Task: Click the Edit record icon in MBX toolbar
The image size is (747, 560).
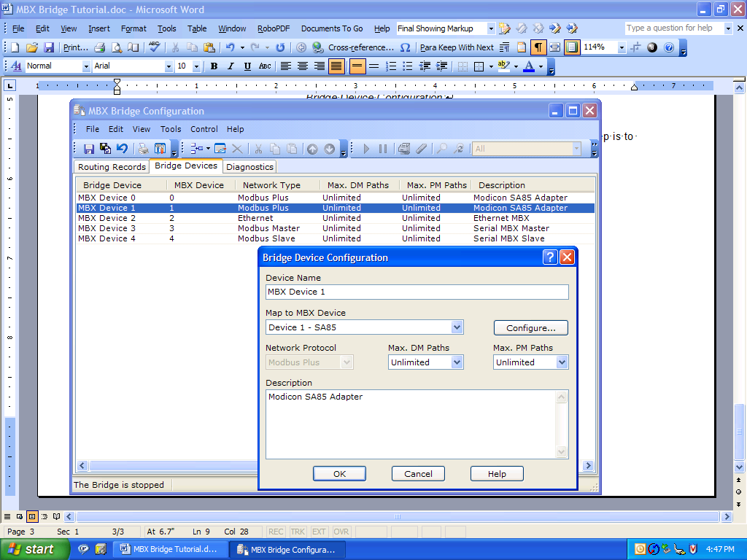Action: pos(220,149)
